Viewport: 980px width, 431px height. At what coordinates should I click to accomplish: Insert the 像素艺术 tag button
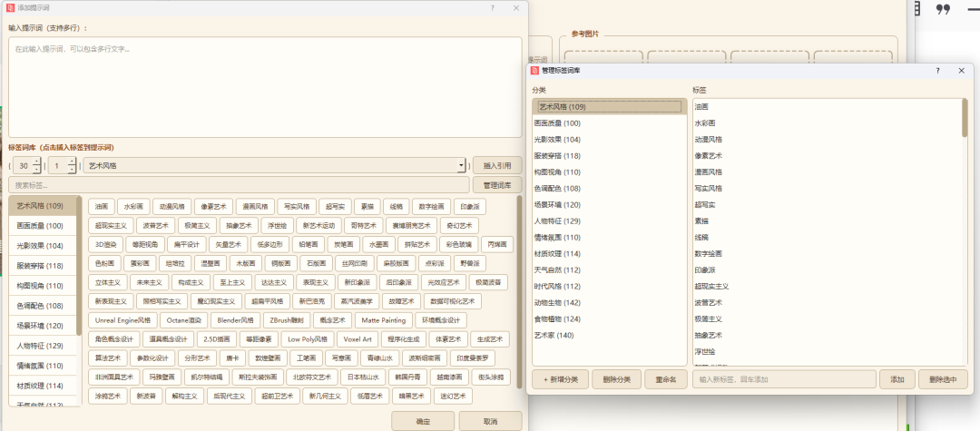pyautogui.click(x=213, y=205)
